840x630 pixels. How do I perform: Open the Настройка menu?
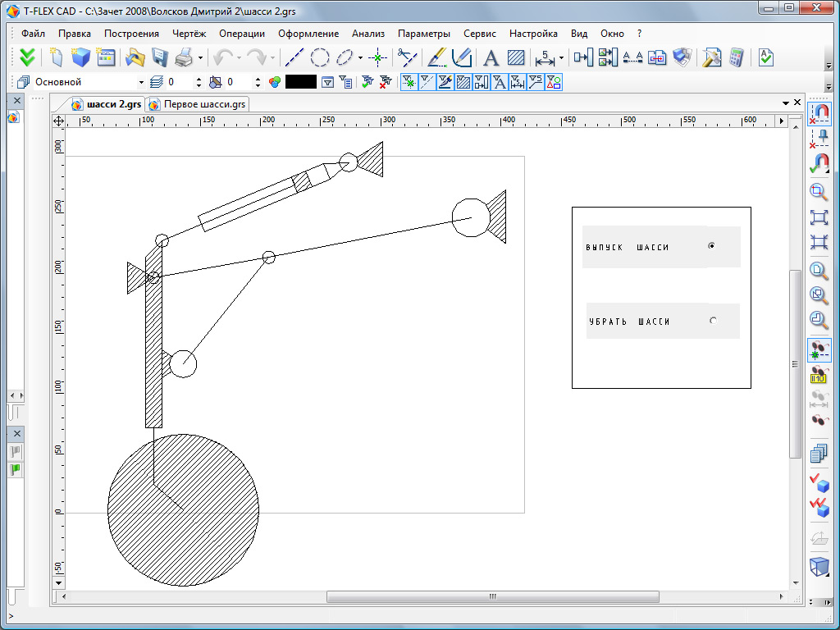533,33
